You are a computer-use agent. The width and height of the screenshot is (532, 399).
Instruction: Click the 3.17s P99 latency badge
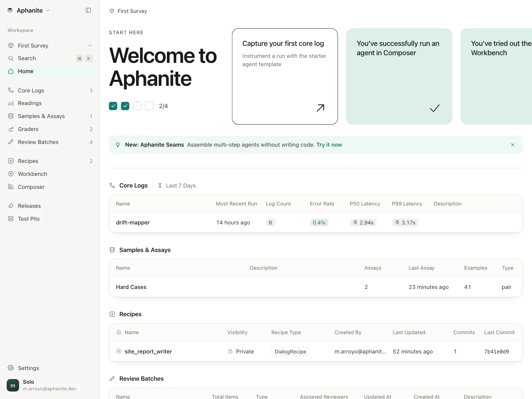405,222
